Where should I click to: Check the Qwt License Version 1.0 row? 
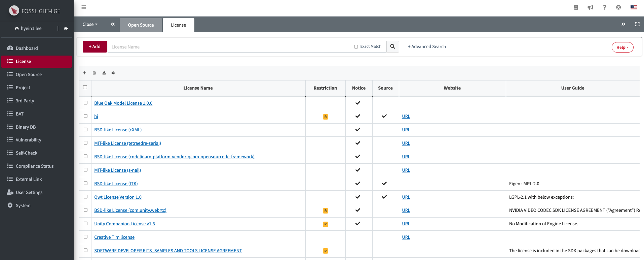85,197
